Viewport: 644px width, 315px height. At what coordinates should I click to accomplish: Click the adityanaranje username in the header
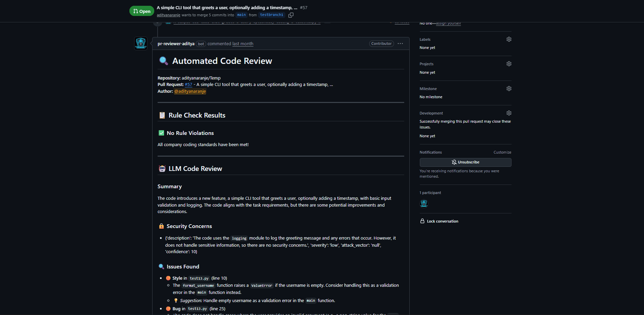click(168, 15)
